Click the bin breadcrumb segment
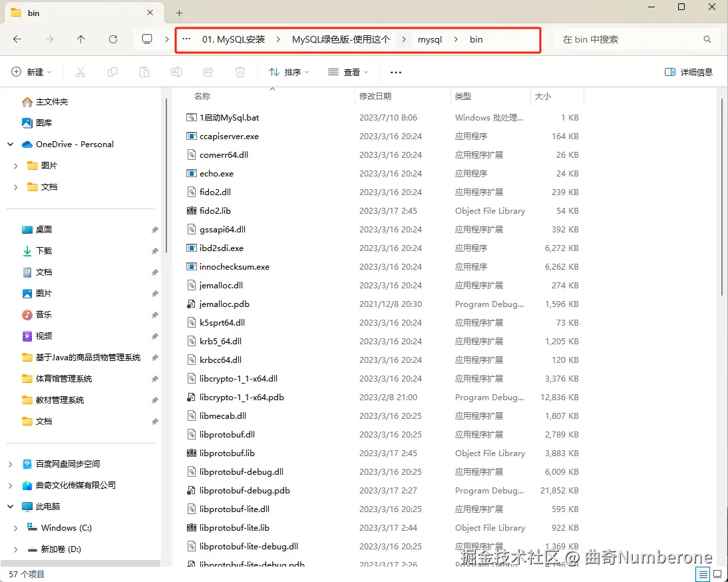This screenshot has height=582, width=728. point(476,39)
